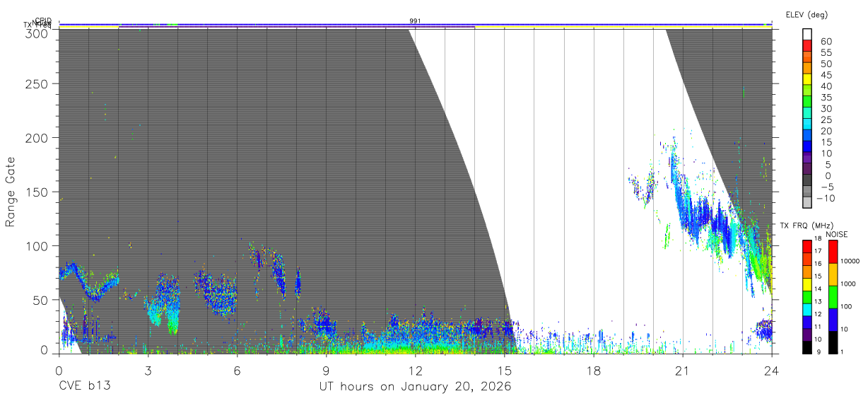Click 'UT hours on January 20, 2026' caption
This screenshot has height=401, width=868.
point(416,387)
